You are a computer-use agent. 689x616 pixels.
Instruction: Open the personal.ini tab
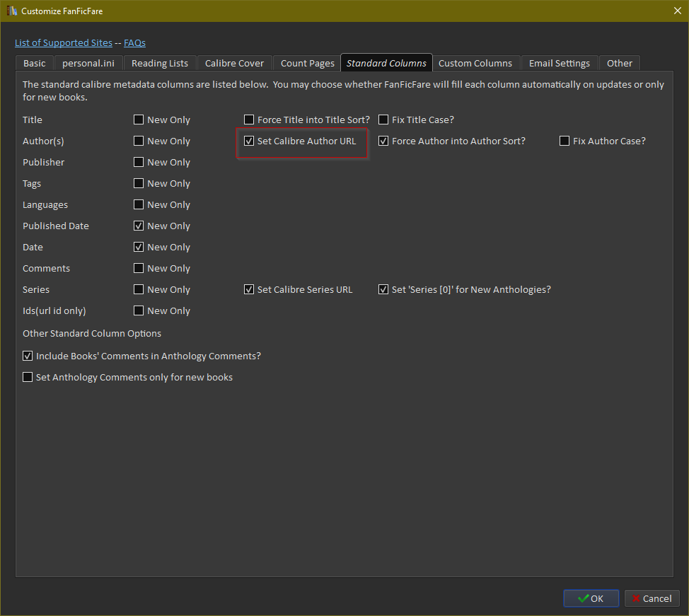coord(88,63)
